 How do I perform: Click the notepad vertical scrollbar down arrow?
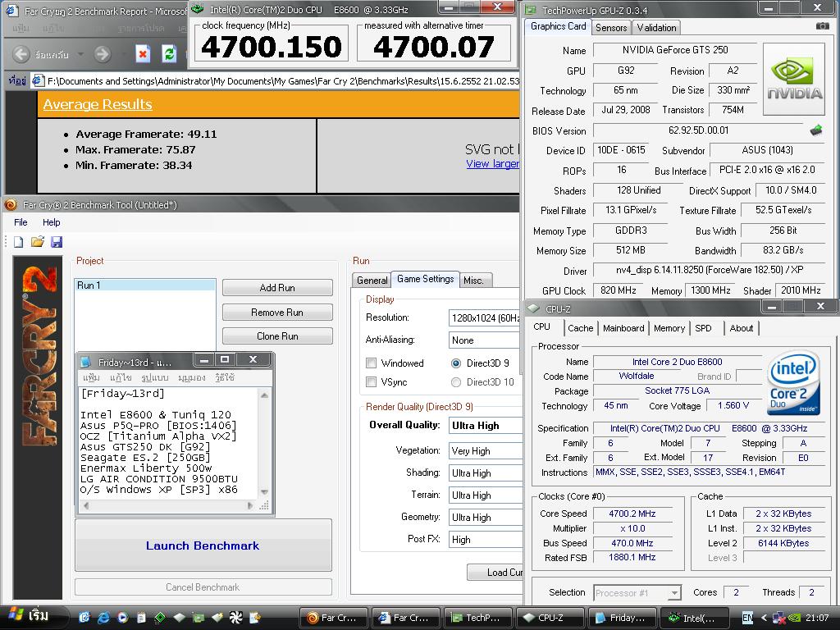point(264,492)
